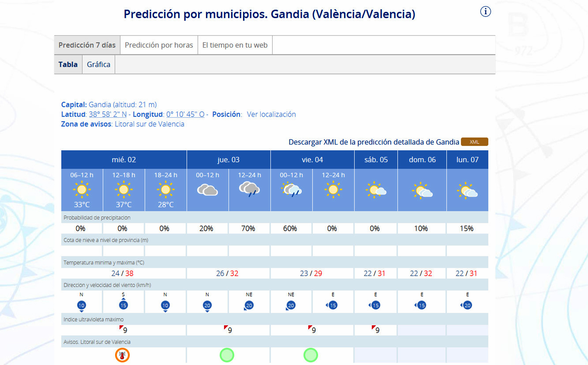Click the sunny icon showing 37°C

click(x=123, y=190)
